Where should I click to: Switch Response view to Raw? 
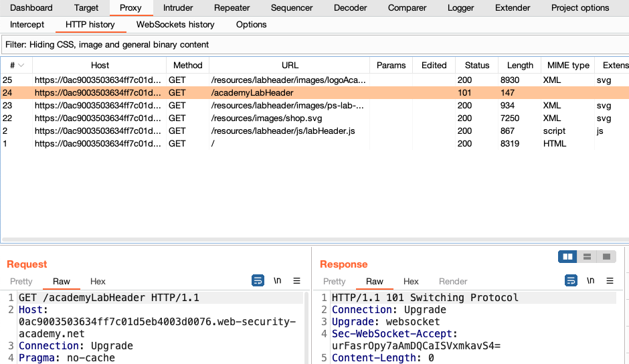(x=374, y=281)
